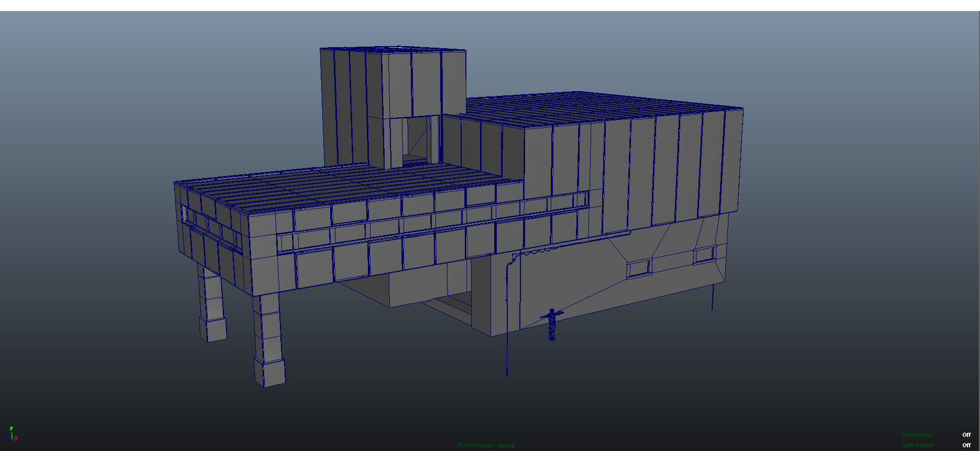Select the T-pose human scale figure
Image resolution: width=980 pixels, height=451 pixels.
(x=552, y=325)
